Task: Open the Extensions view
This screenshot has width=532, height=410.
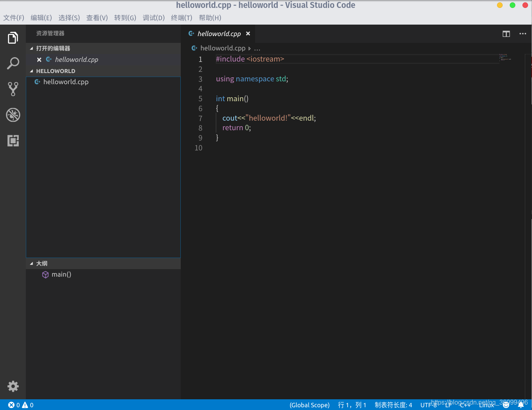Action: coord(13,141)
